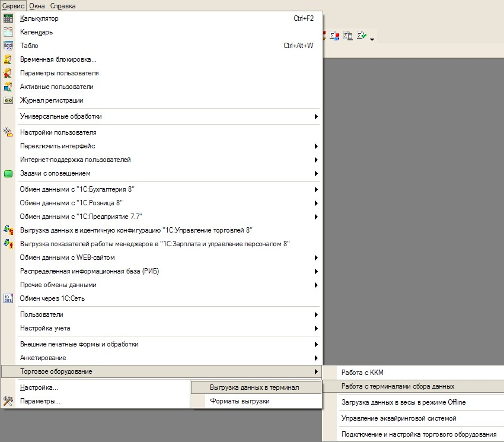Open Пользователи submenu entry
Viewport: 504px width, 442px height.
pyautogui.click(x=161, y=314)
